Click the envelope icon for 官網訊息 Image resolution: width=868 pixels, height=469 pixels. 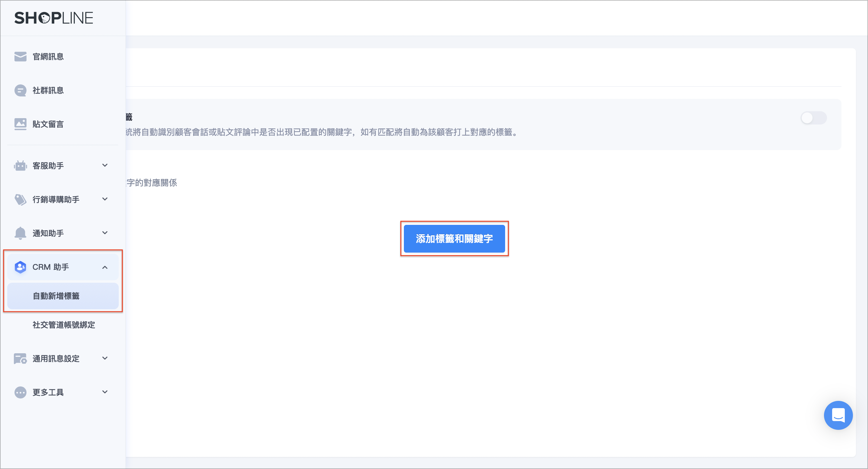(20, 57)
